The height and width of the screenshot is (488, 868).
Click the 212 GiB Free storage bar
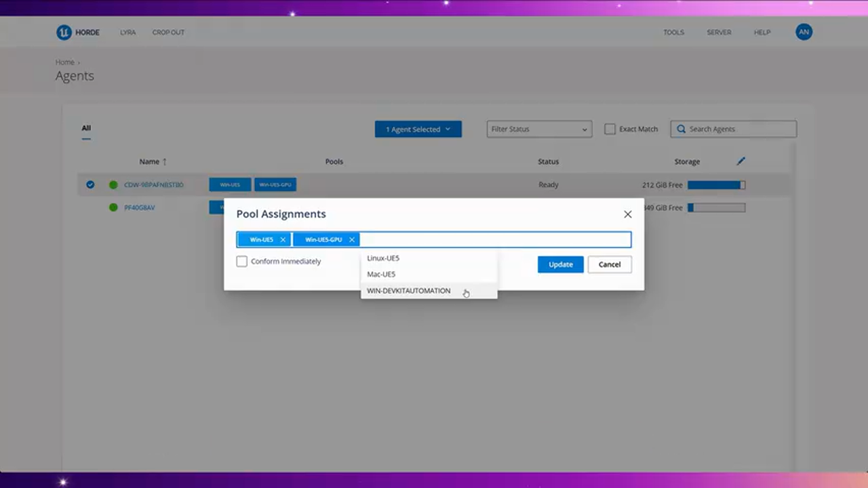coord(716,185)
